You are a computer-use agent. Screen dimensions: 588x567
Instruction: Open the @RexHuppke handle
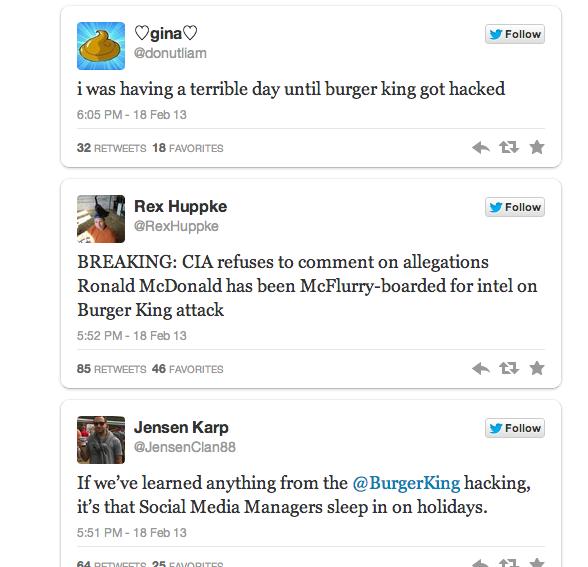(x=176, y=226)
